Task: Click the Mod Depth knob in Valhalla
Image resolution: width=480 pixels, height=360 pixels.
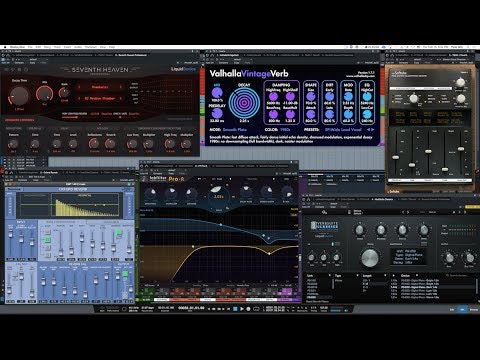Action: (x=348, y=114)
